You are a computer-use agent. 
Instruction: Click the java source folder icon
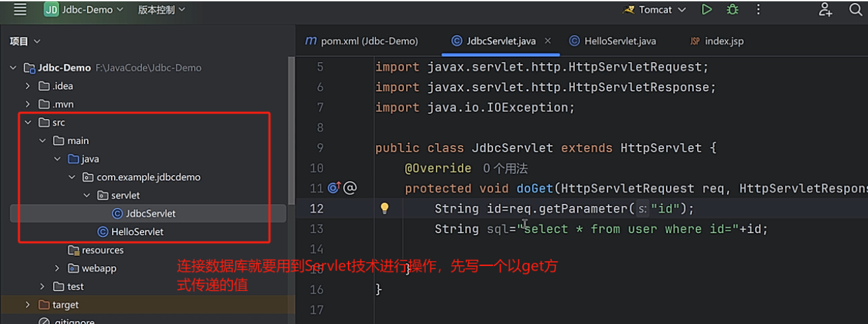point(74,159)
